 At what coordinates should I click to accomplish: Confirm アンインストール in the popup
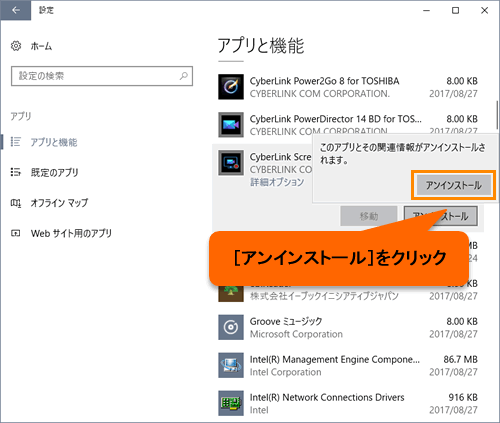[453, 185]
